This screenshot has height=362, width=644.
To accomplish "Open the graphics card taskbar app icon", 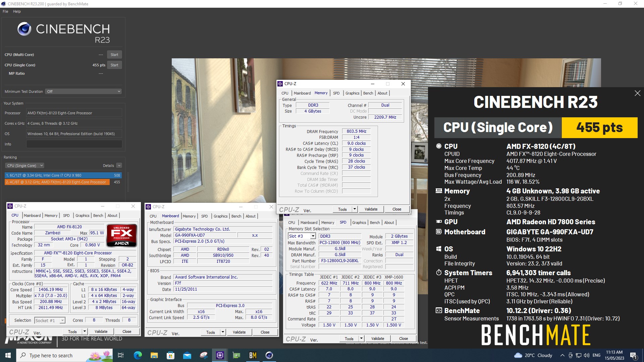I will [236, 355].
